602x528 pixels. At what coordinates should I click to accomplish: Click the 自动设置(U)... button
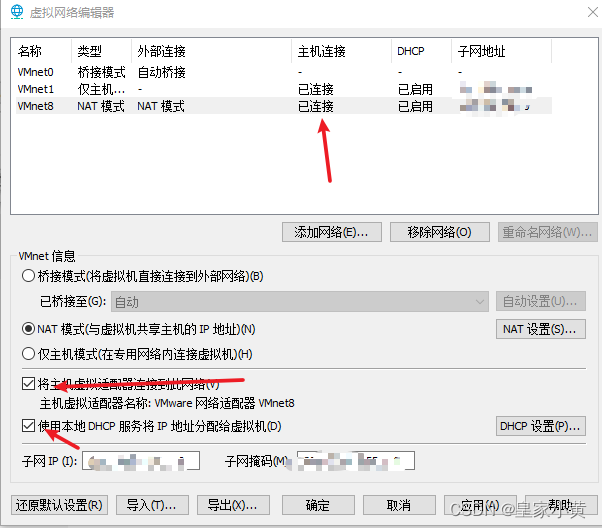click(541, 301)
